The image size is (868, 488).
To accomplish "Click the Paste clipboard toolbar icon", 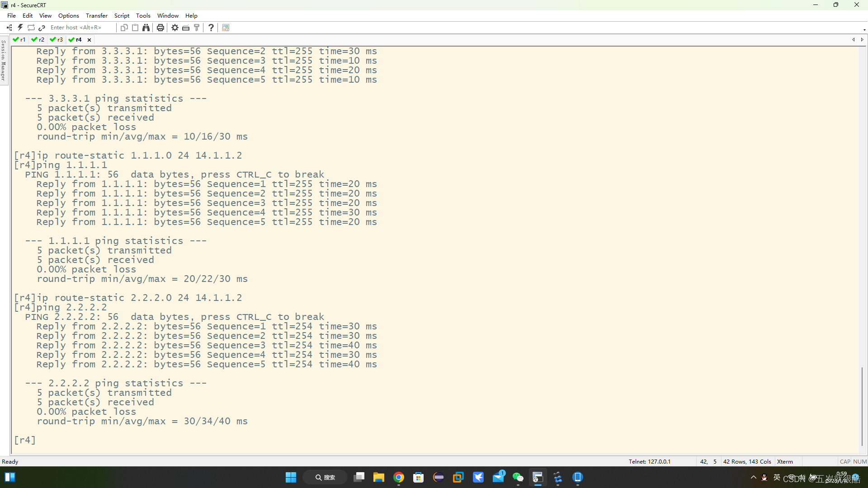I will tap(135, 28).
